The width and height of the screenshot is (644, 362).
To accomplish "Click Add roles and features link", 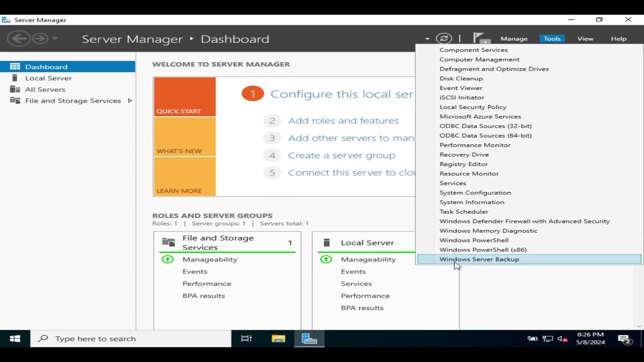I will [x=343, y=121].
